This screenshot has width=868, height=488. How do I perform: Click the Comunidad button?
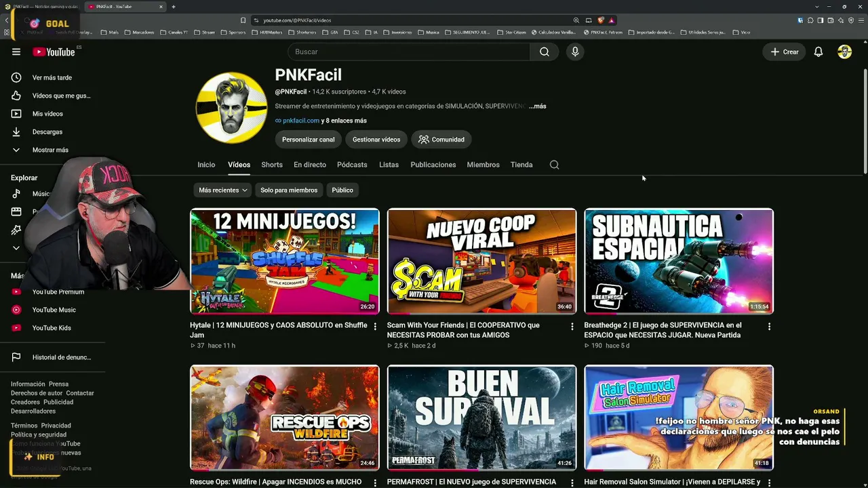click(441, 140)
